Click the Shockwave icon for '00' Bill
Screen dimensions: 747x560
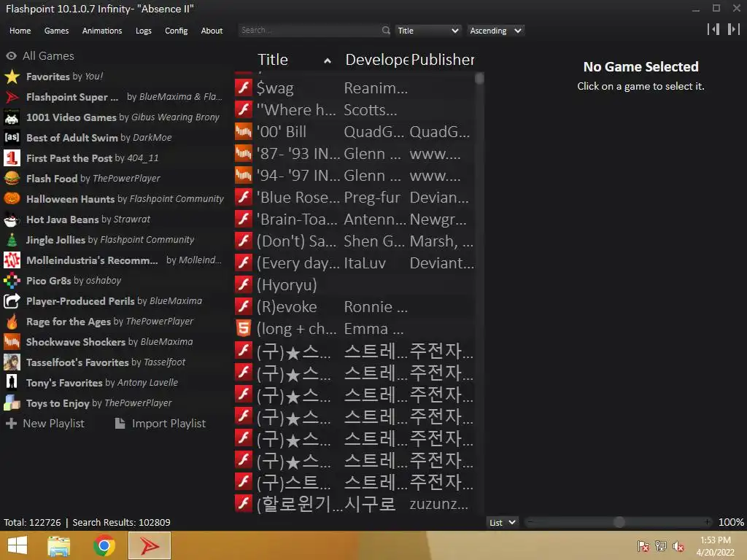244,131
